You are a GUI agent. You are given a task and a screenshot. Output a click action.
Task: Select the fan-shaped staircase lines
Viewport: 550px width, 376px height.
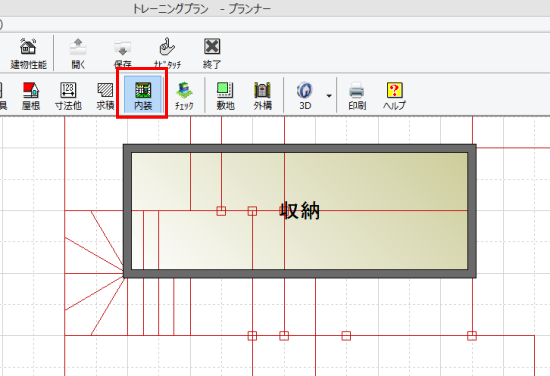[95, 273]
